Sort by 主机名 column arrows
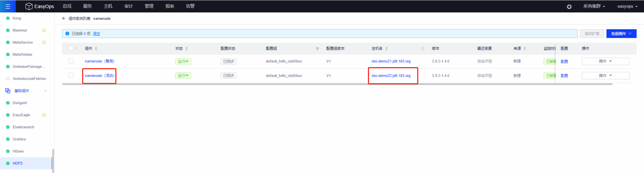The width and height of the screenshot is (644, 173). point(386,48)
